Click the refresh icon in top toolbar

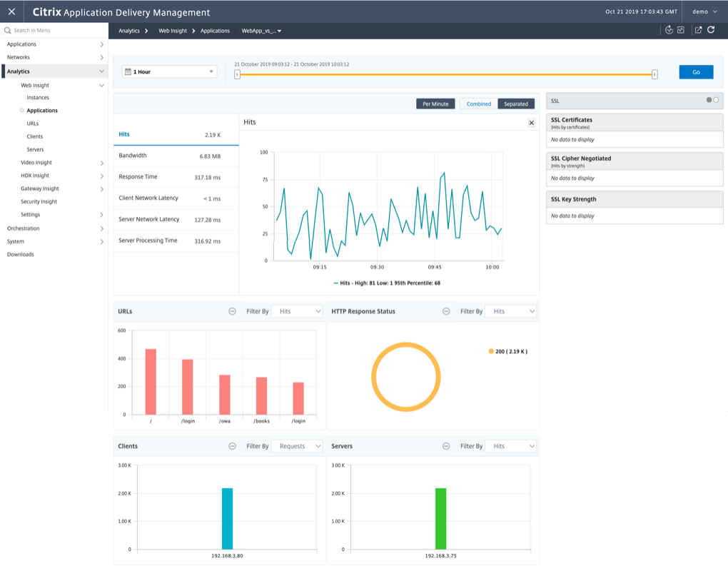[711, 30]
